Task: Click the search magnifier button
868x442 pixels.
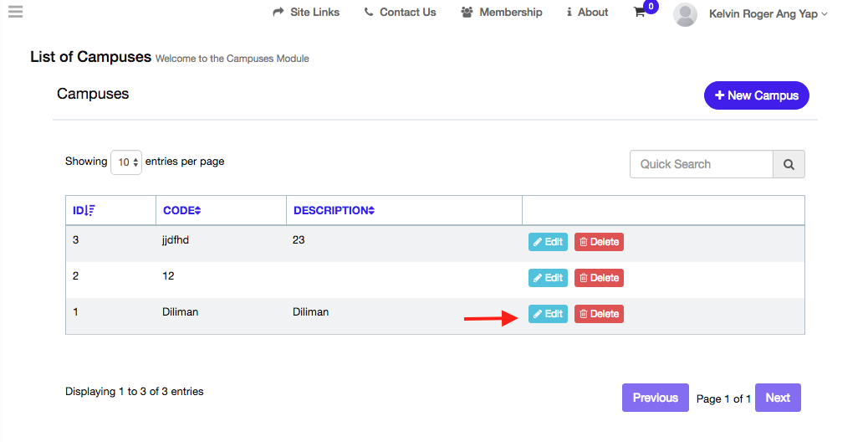Action: [x=789, y=165]
